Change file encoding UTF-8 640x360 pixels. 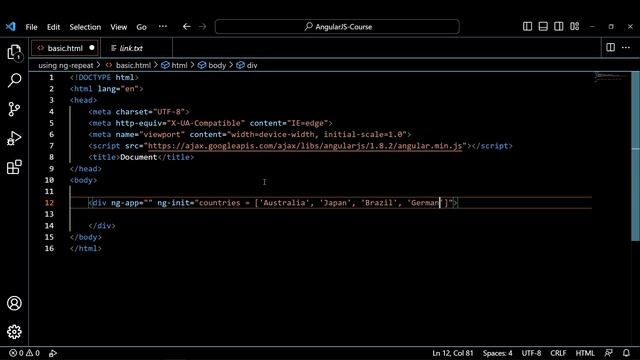pyautogui.click(x=531, y=353)
